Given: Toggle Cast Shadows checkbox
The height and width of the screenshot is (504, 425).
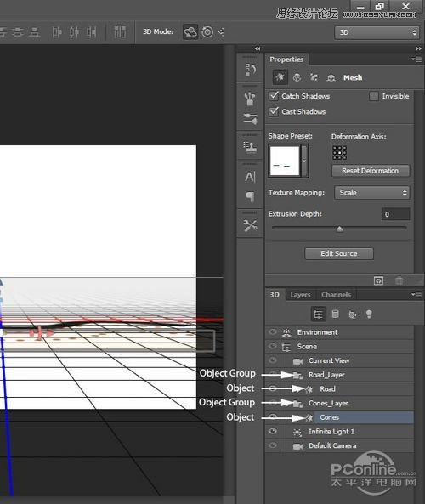Looking at the screenshot, I should click(x=274, y=111).
